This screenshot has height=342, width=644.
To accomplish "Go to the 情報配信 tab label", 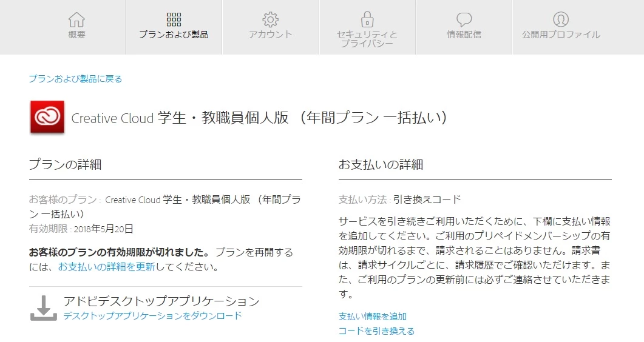I will pos(464,35).
